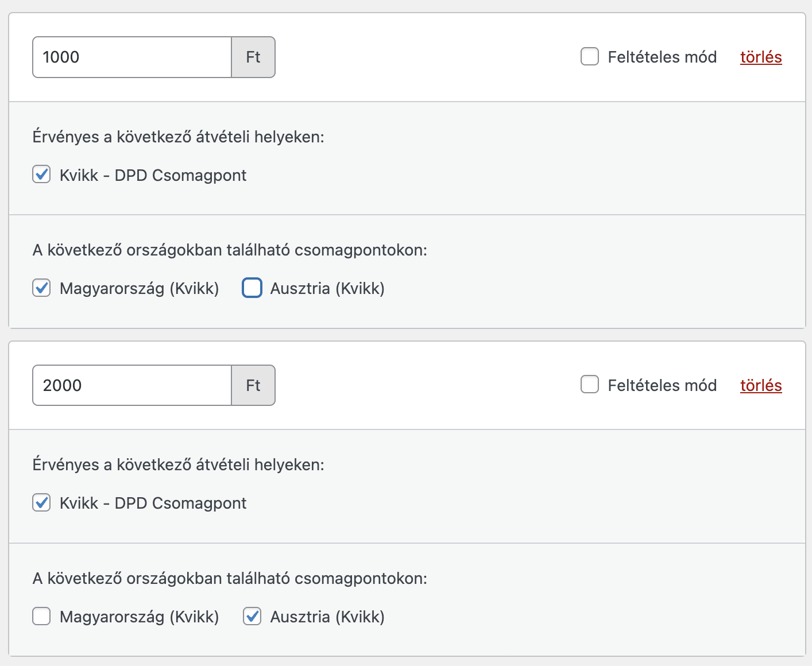
Task: Click the Ft currency suffix beside the 2000 field
Action: [x=253, y=385]
